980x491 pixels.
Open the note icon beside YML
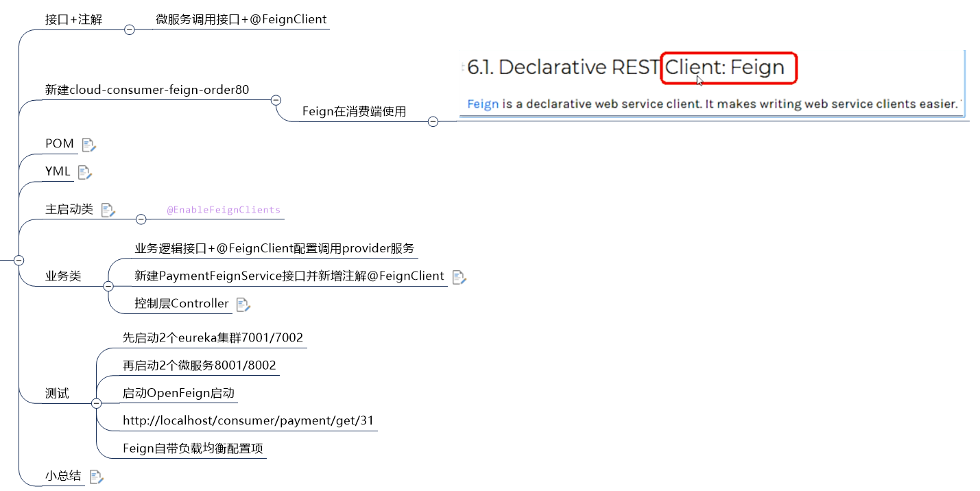pos(85,173)
